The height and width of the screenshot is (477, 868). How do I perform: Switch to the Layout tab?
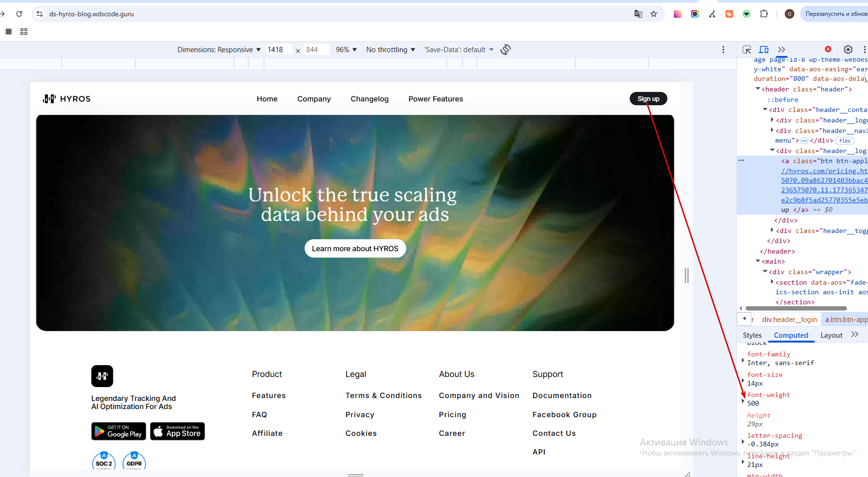[x=832, y=335]
